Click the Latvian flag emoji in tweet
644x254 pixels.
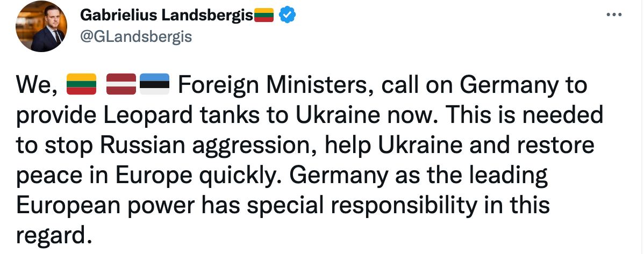[x=121, y=84]
